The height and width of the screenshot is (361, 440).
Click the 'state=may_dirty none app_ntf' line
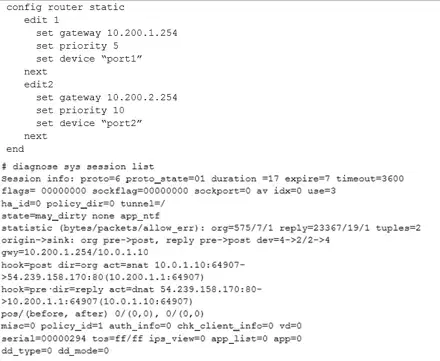(x=80, y=216)
